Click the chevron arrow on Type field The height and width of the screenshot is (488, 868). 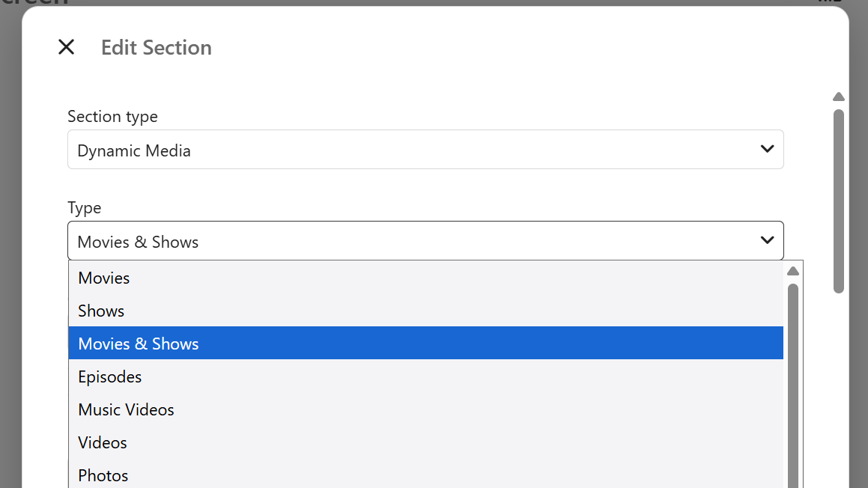(x=767, y=240)
